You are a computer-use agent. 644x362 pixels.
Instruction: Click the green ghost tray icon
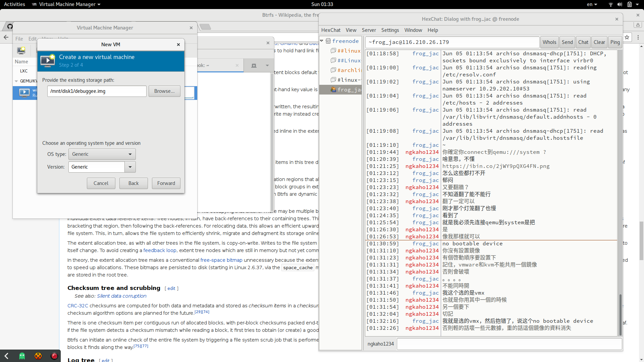pyautogui.click(x=22, y=356)
